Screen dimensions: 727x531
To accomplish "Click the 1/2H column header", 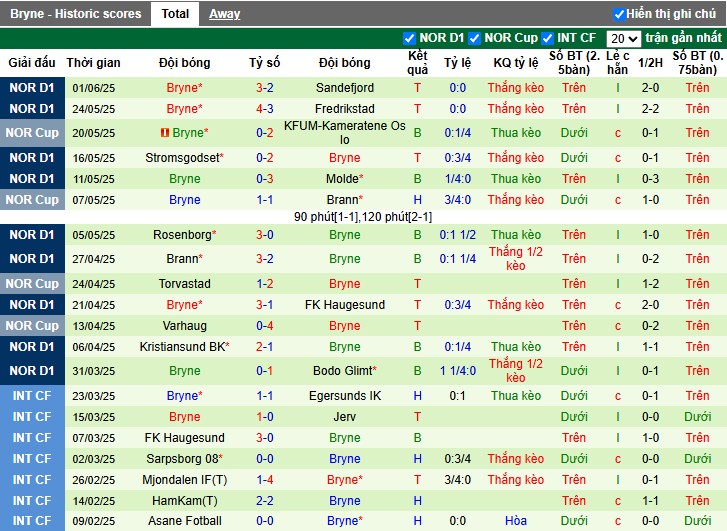I will (x=650, y=63).
